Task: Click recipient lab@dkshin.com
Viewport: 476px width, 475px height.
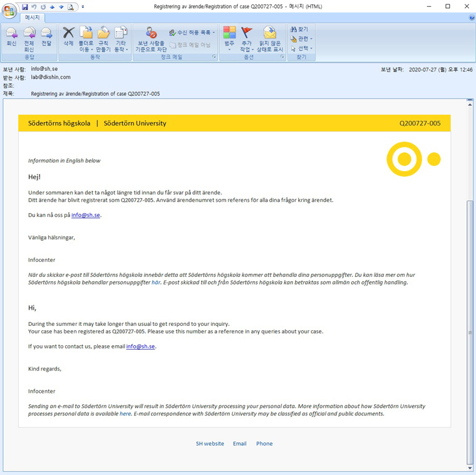Action: pos(51,77)
